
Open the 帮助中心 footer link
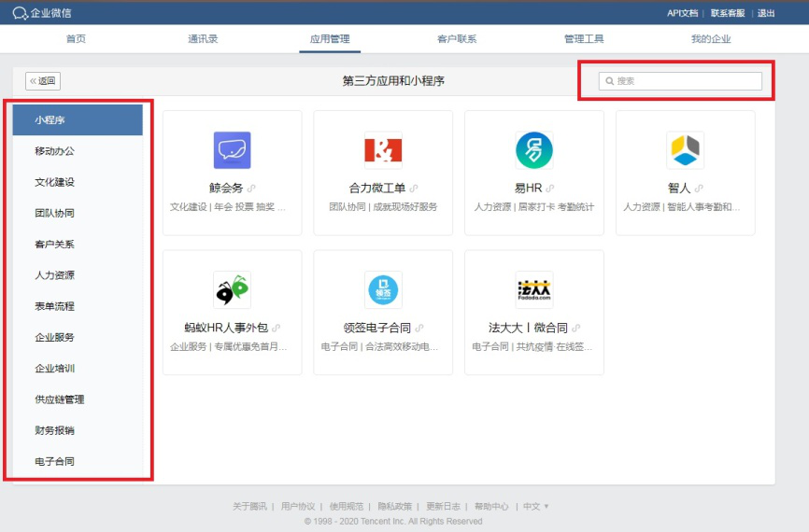click(x=491, y=507)
